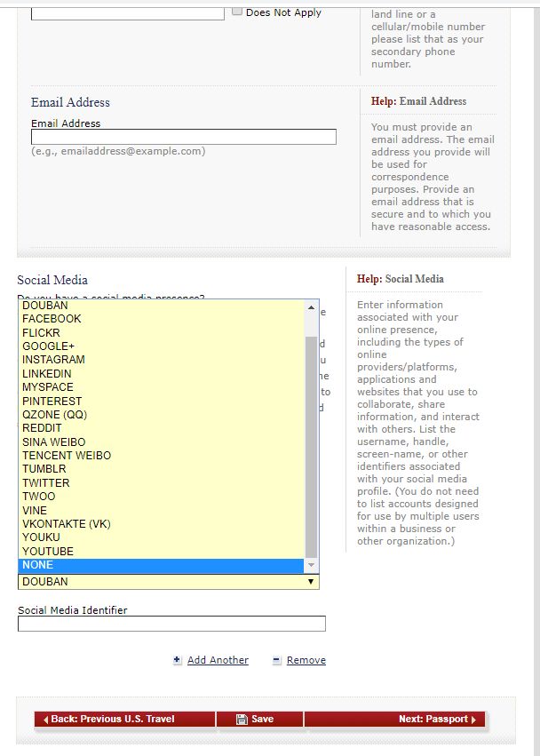
Task: Tick the Does Not Apply checkbox
Action: tap(237, 11)
